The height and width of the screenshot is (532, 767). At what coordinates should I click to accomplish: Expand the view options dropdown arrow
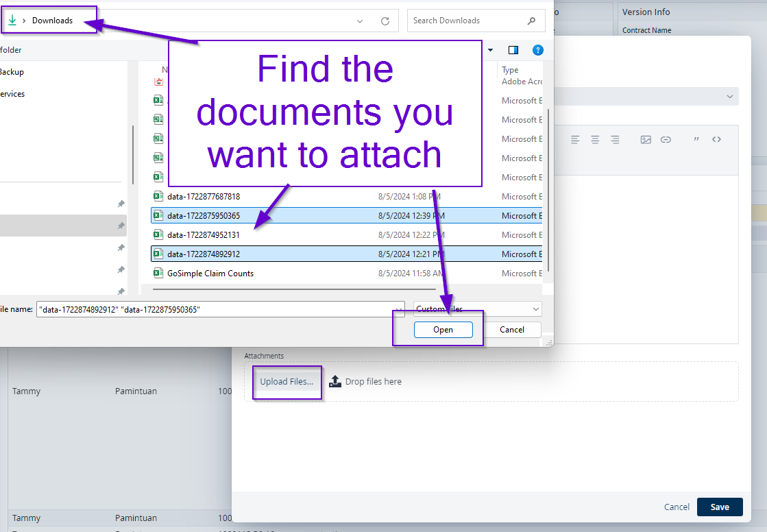491,50
